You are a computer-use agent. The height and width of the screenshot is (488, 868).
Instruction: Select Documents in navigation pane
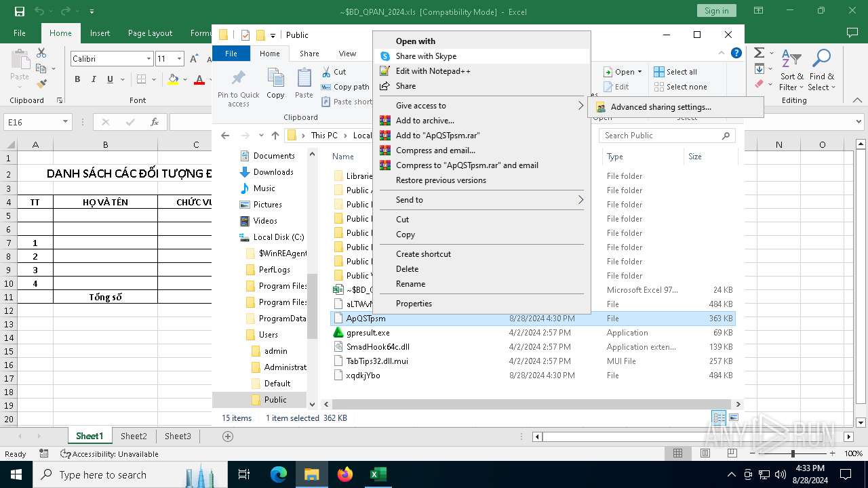[274, 156]
